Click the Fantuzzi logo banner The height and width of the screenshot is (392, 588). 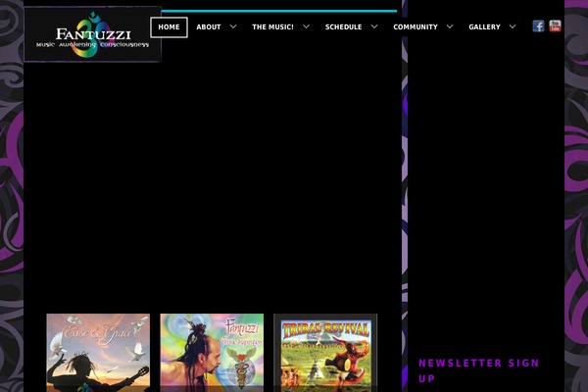pos(93,34)
